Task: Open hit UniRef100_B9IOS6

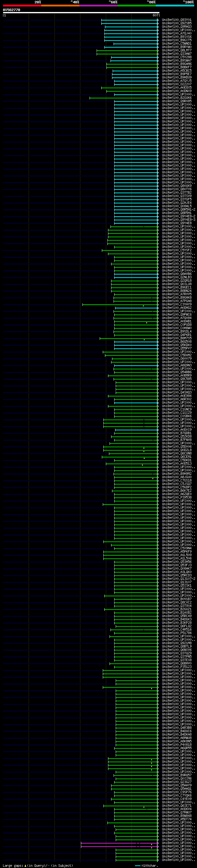Action: click(x=176, y=37)
